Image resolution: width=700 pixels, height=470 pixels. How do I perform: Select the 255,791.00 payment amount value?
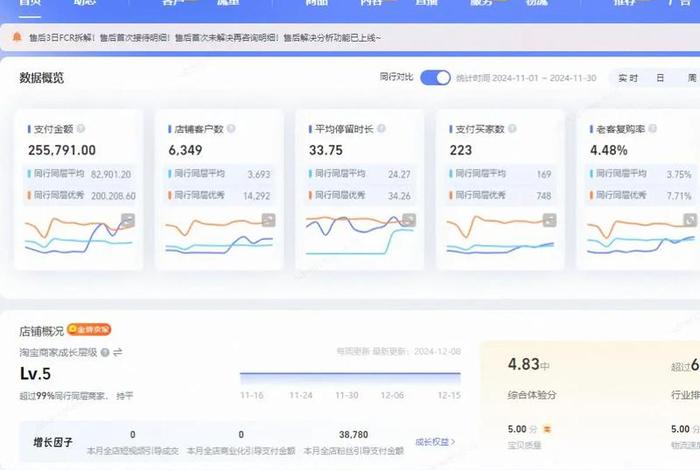coord(62,150)
